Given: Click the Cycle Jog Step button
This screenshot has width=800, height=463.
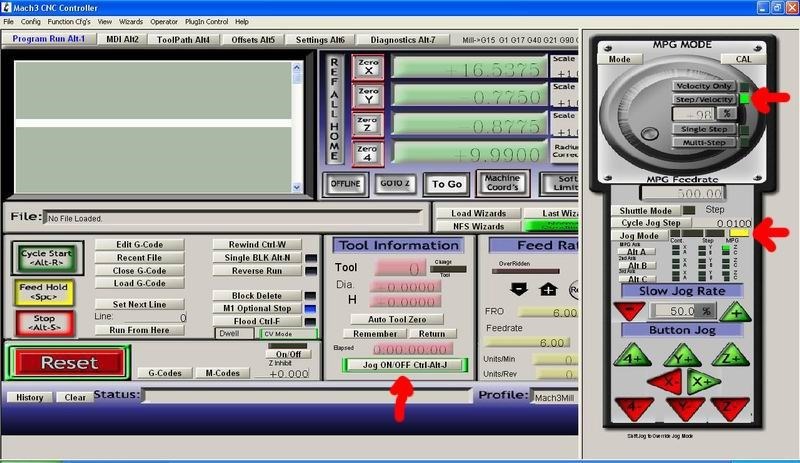Looking at the screenshot, I should 651,223.
